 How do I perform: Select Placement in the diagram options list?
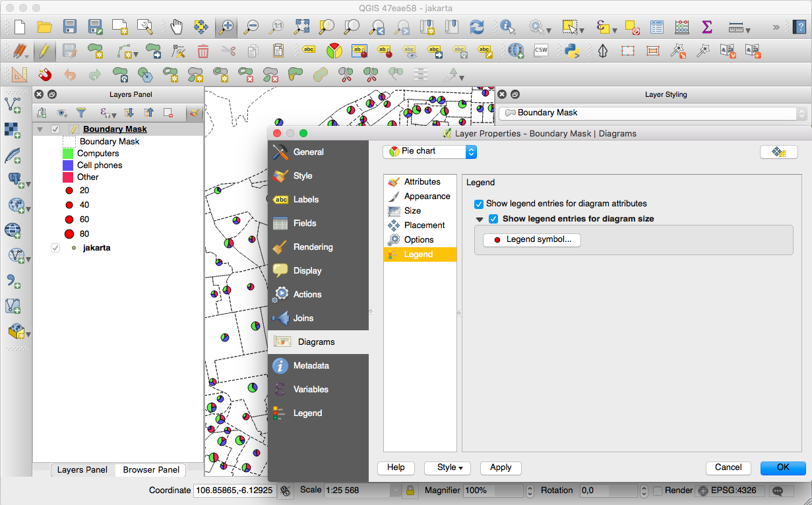coord(420,225)
